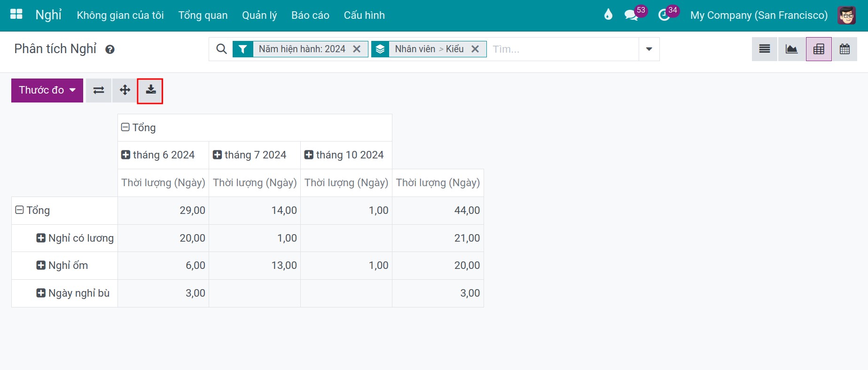Toggle the search options dropdown arrow
The width and height of the screenshot is (868, 370).
tap(649, 49)
